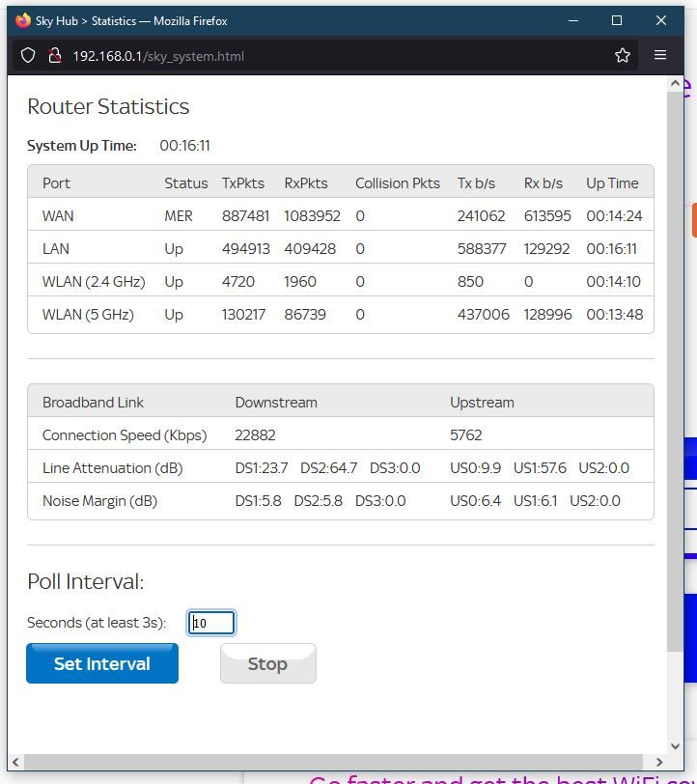Click the Noise Margin (dB) row label

(x=100, y=501)
